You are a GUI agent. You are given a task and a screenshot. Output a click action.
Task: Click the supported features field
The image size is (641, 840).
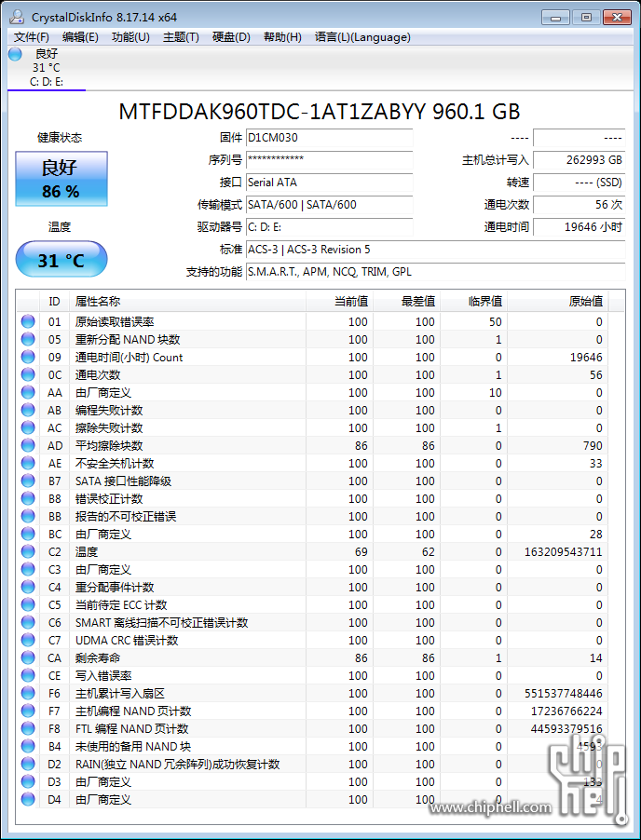[436, 272]
